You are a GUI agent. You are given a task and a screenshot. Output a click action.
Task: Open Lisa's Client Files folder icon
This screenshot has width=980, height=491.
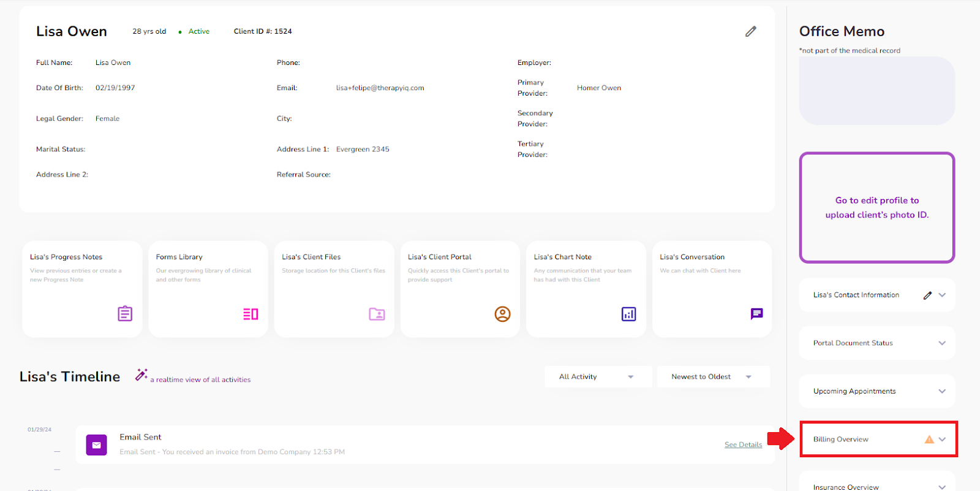(377, 314)
